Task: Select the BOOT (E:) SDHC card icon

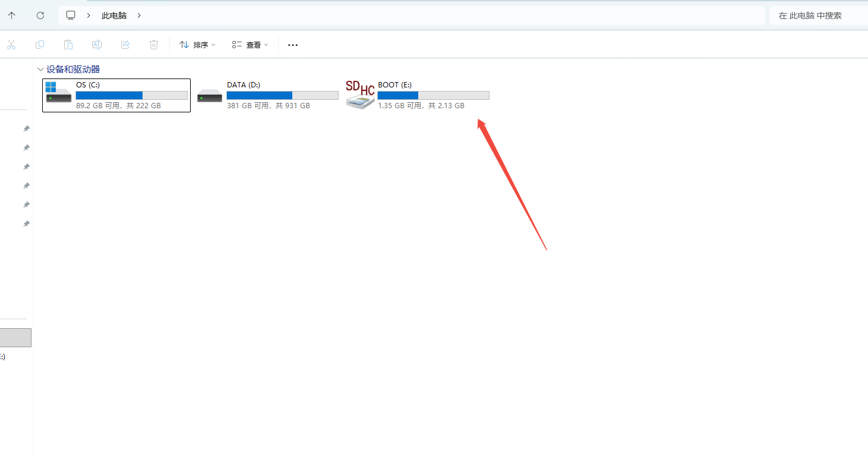Action: 360,95
